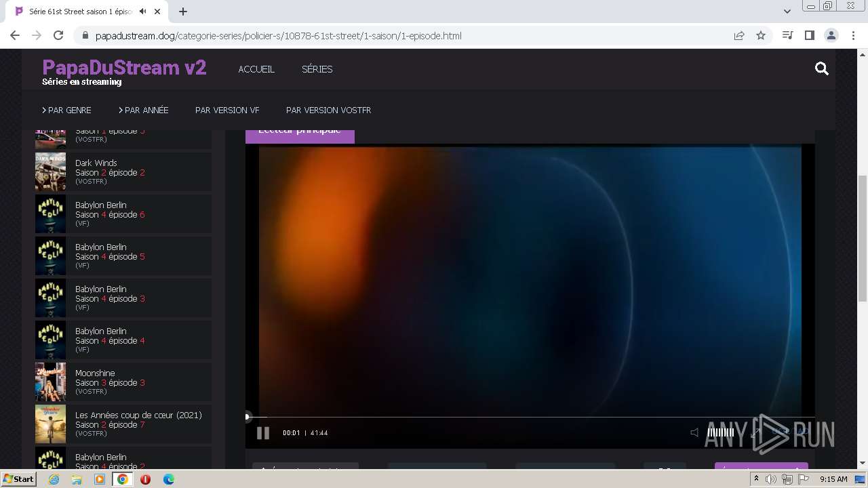
Task: Open Babylon Berlin Saison 4 épisode 6
Action: click(x=123, y=214)
